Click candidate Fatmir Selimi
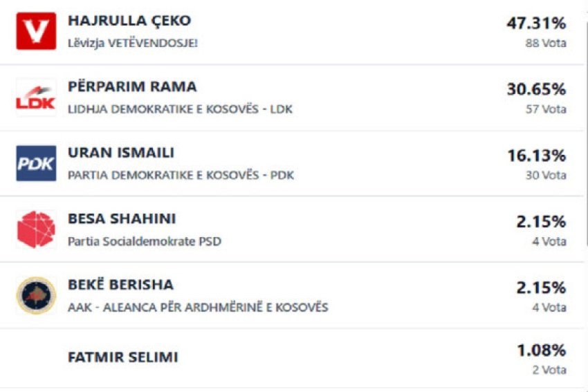The width and height of the screenshot is (588, 392). [x=122, y=357]
